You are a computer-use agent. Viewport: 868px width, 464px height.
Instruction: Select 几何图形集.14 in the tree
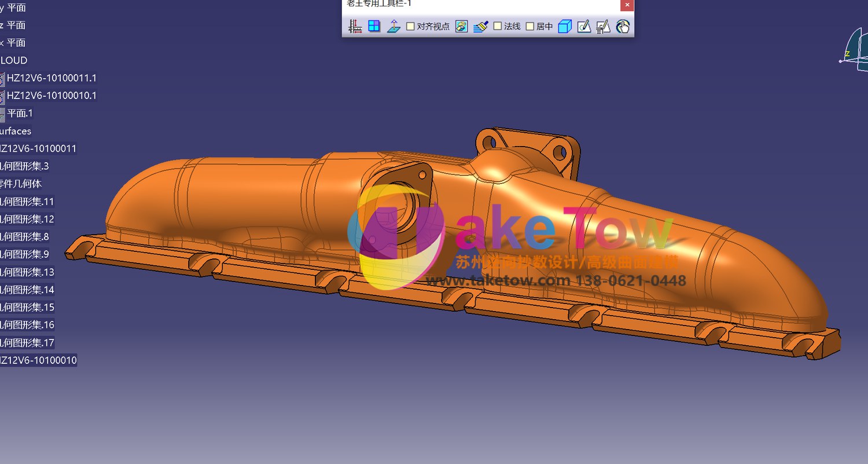click(x=27, y=290)
